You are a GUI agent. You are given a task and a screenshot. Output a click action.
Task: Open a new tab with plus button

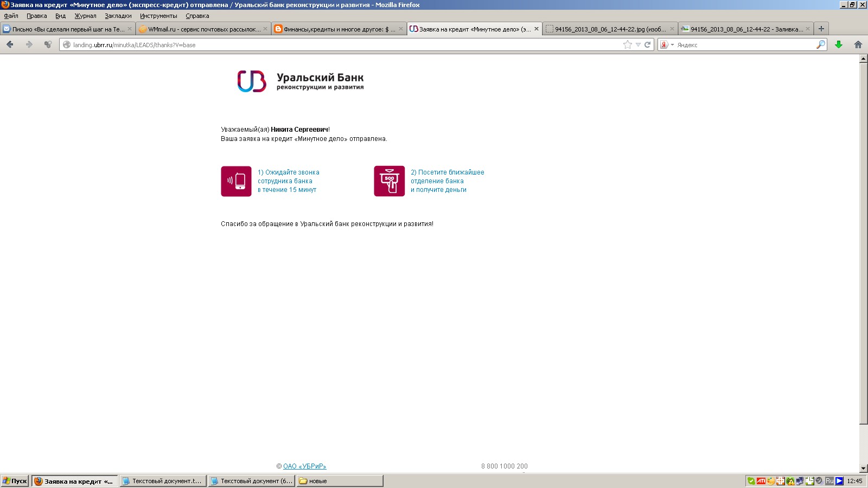[x=821, y=29]
